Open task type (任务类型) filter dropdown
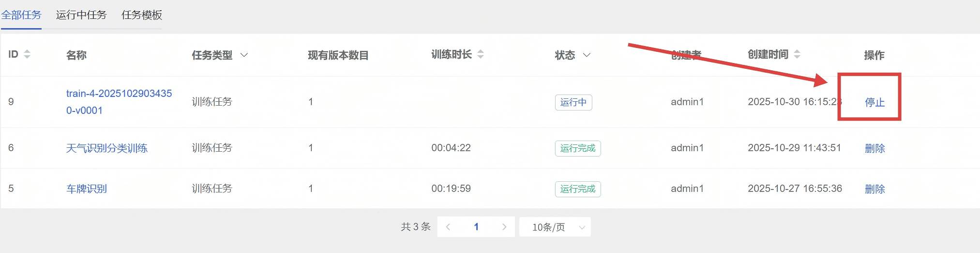The height and width of the screenshot is (253, 980). 244,55
